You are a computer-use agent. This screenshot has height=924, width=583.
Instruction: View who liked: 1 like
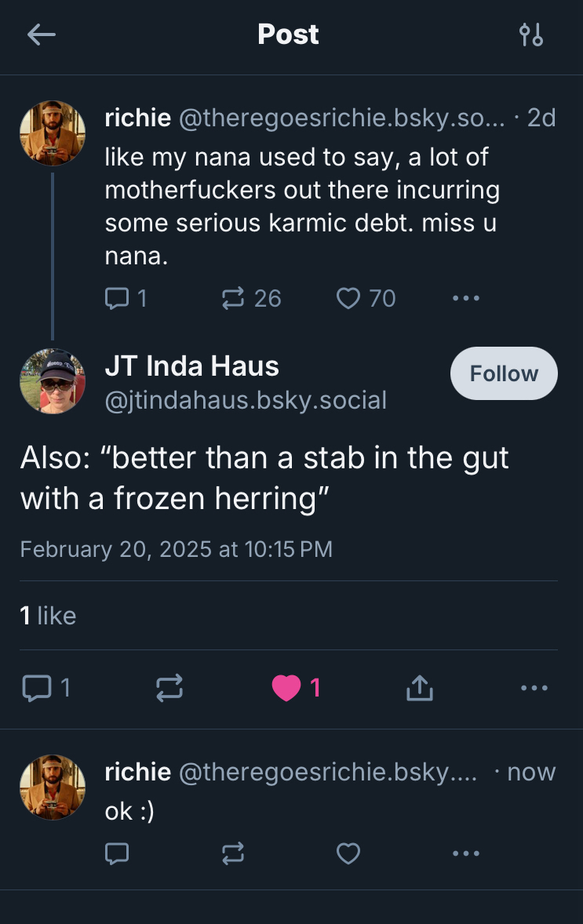pos(48,616)
